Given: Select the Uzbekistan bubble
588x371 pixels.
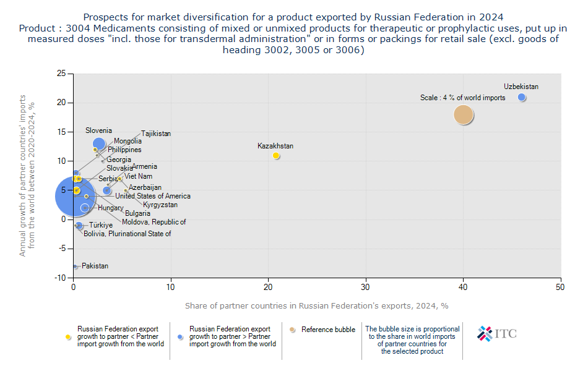Looking at the screenshot, I should [x=522, y=97].
